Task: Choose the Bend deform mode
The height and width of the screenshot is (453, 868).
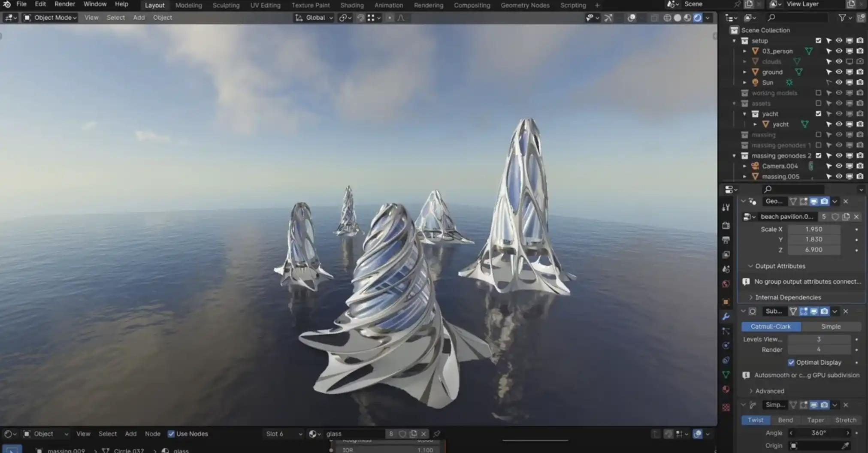Action: [785, 420]
